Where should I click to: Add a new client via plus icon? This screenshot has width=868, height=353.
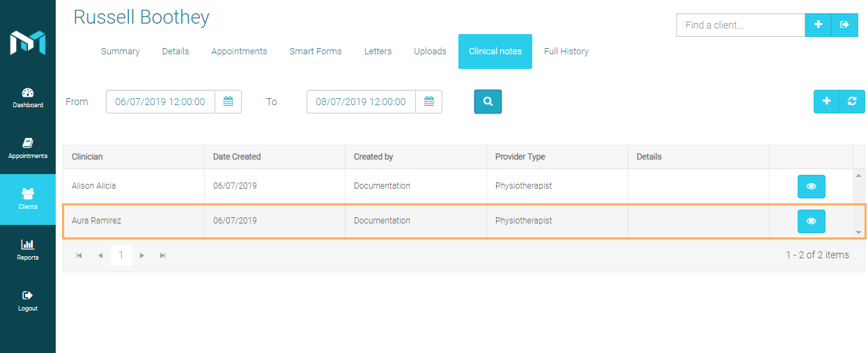(x=818, y=25)
